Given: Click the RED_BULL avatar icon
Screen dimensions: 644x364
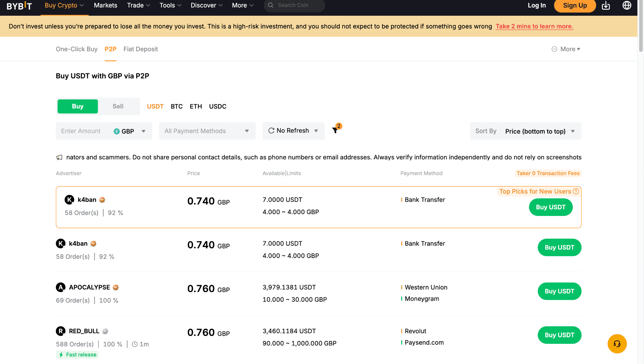Looking at the screenshot, I should [x=61, y=331].
